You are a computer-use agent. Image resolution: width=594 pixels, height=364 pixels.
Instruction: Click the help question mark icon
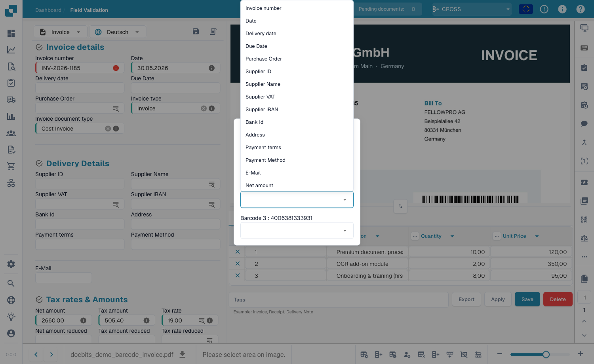581,9
